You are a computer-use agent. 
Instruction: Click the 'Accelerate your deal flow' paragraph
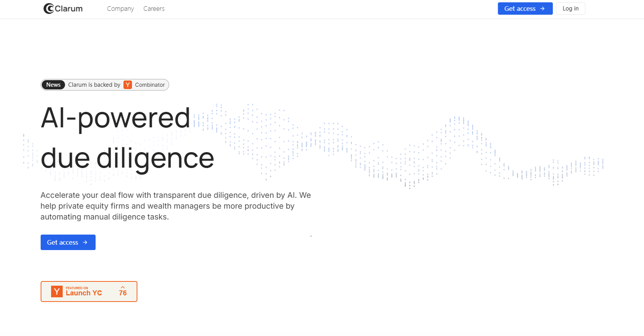click(x=176, y=206)
